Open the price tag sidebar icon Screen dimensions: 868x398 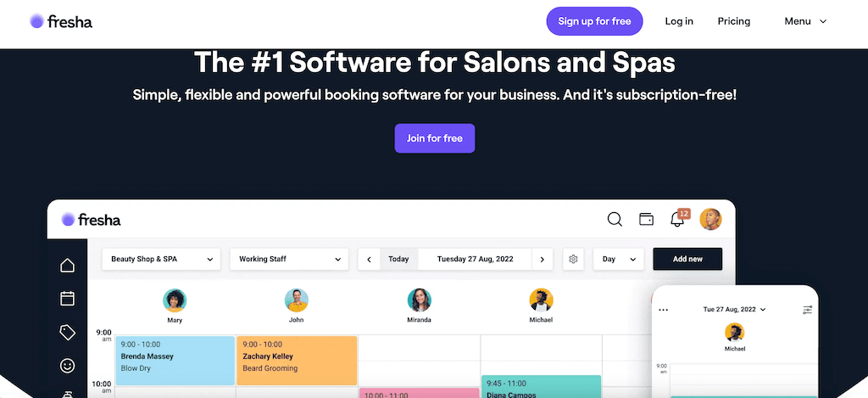68,333
